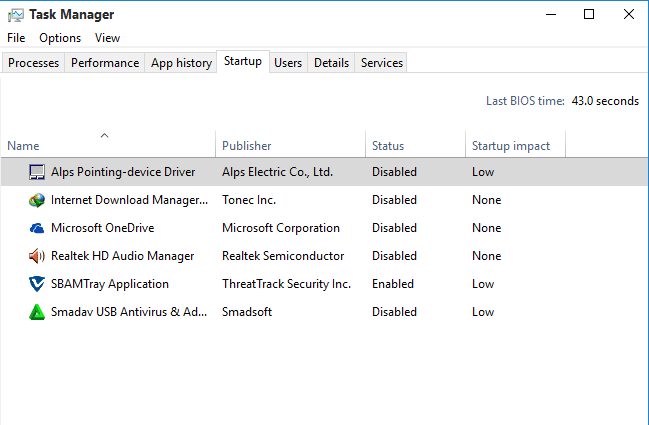Open the File menu

click(16, 38)
